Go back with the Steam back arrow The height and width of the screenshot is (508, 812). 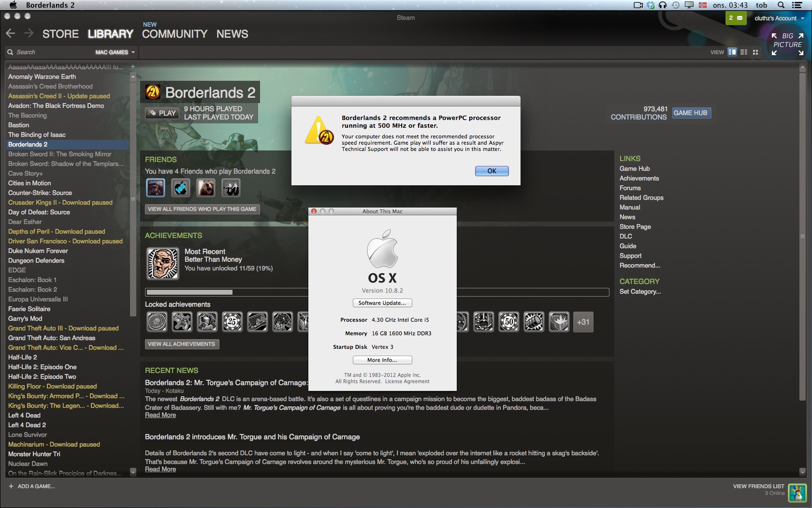(x=11, y=33)
